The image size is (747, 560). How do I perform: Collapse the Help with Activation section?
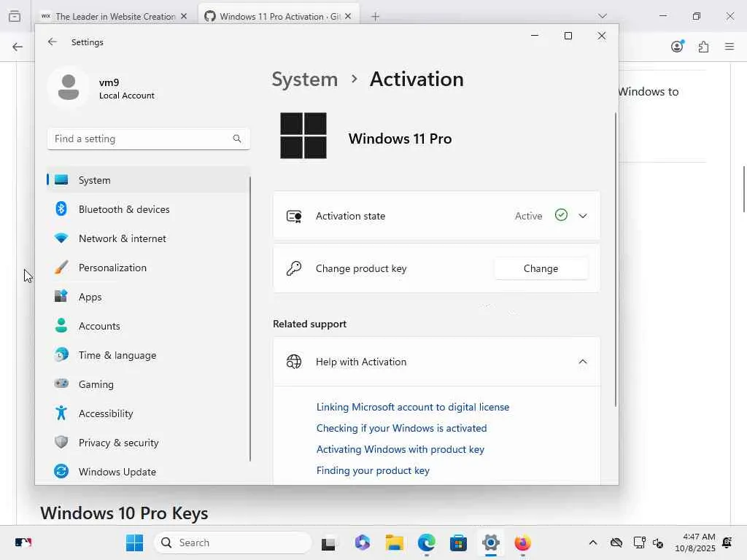point(583,362)
